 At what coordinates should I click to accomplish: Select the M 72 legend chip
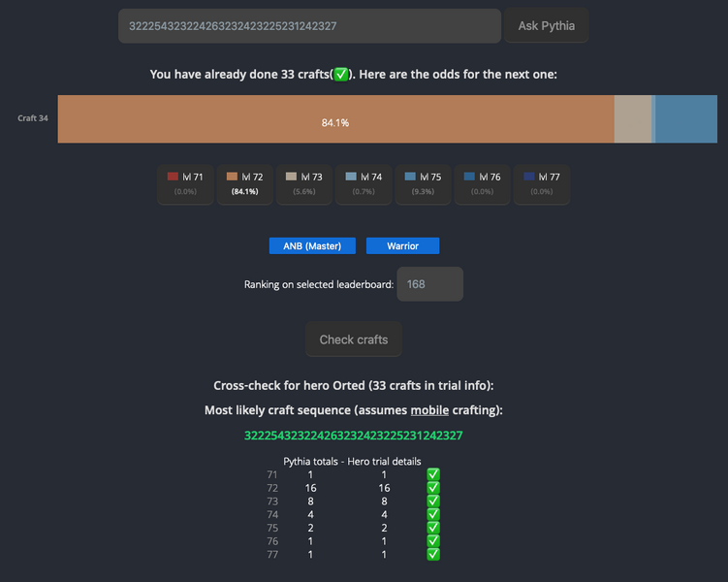click(x=244, y=184)
